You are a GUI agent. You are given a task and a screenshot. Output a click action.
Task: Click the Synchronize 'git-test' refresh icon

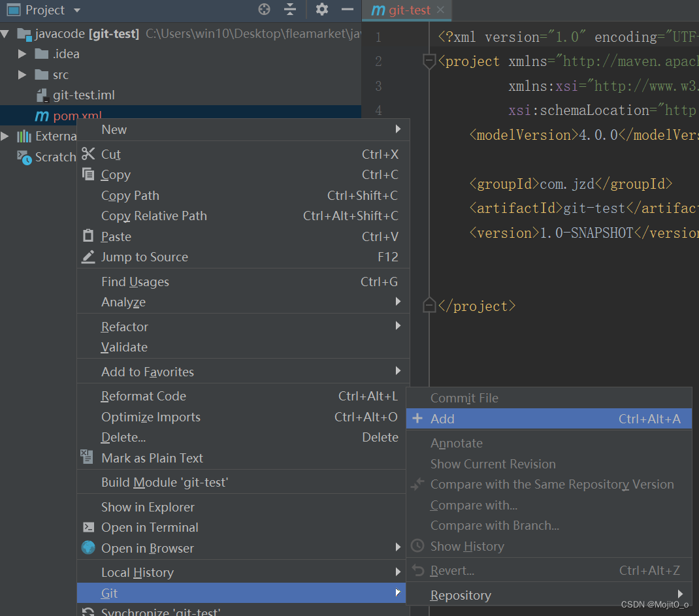point(88,612)
